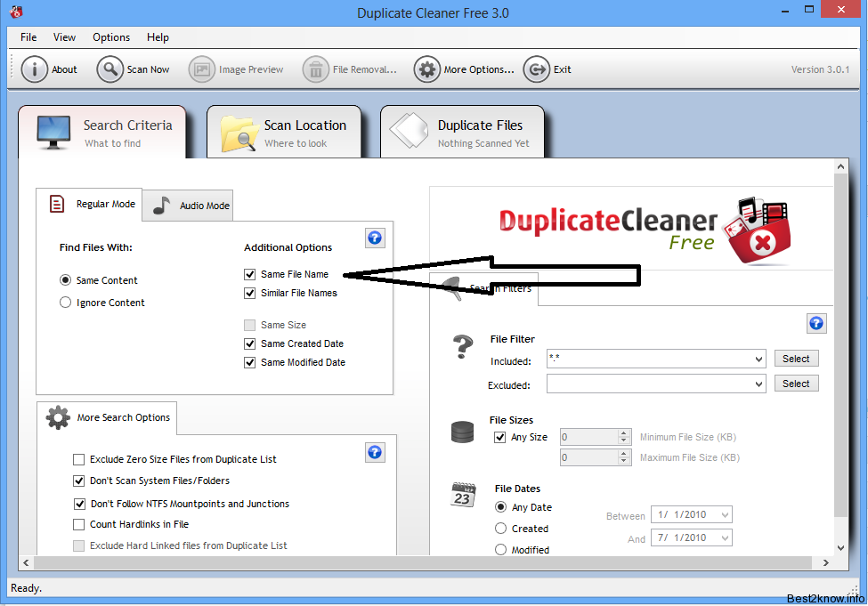
Task: Click the File Sizes database icon
Action: pyautogui.click(x=462, y=432)
